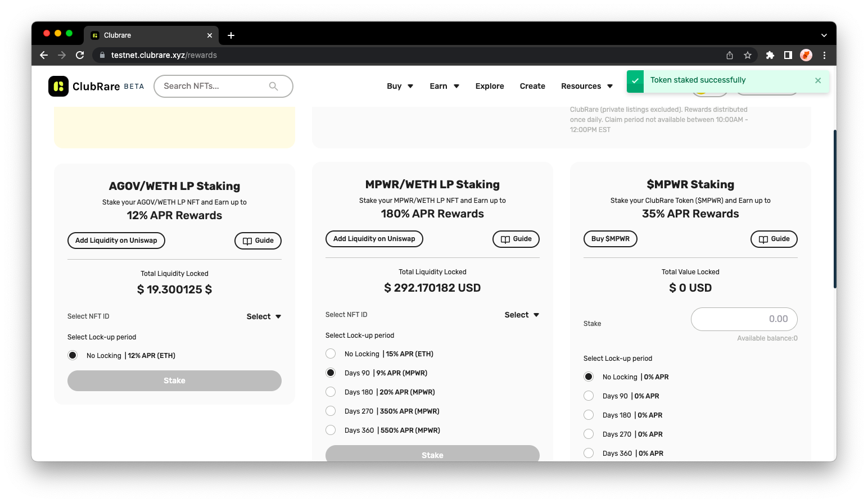868x503 pixels.
Task: Select Days 270 0% APR option
Action: (589, 434)
